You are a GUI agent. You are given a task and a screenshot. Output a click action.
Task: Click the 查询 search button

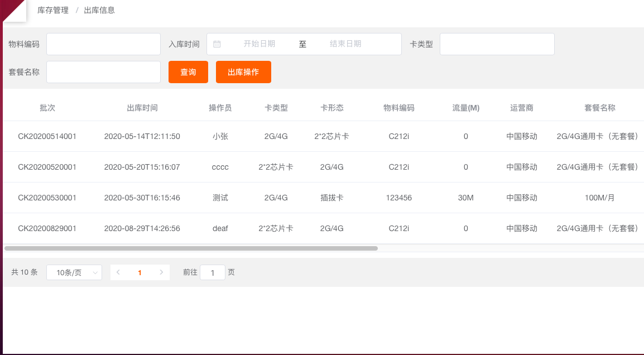pos(188,72)
